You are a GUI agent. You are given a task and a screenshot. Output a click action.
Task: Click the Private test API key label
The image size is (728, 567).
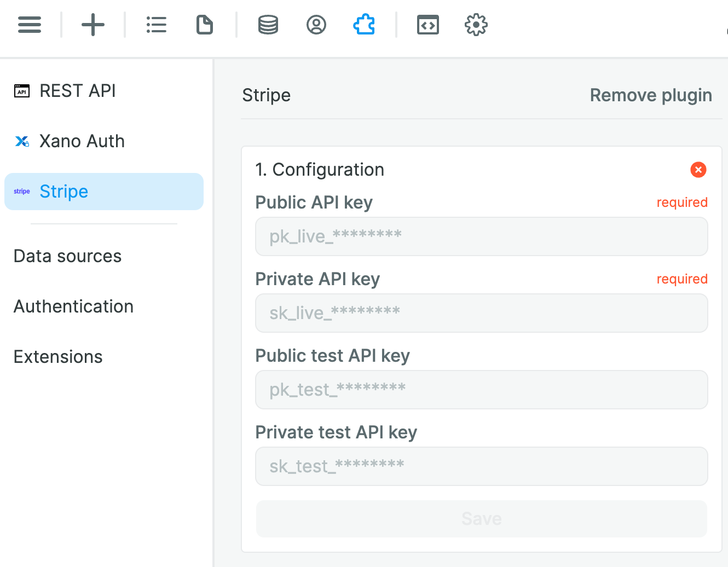tap(336, 432)
